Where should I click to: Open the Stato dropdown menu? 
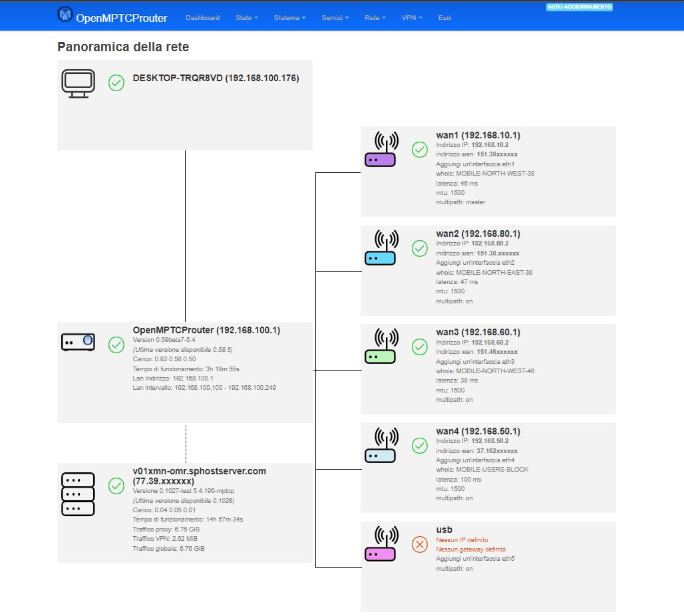pos(246,18)
